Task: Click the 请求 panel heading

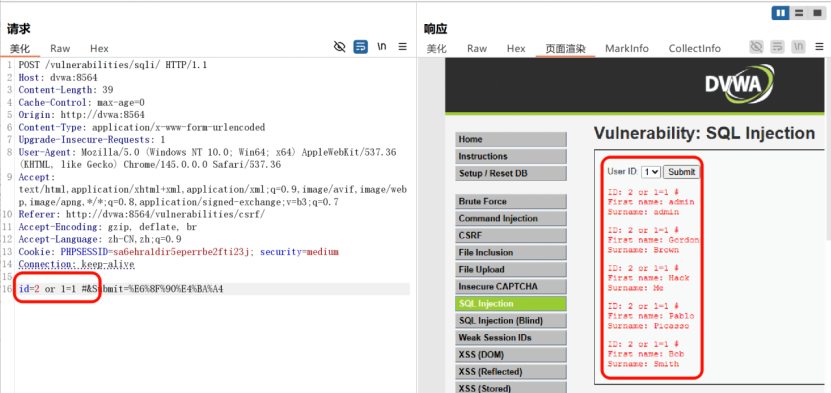Action: click(x=19, y=29)
